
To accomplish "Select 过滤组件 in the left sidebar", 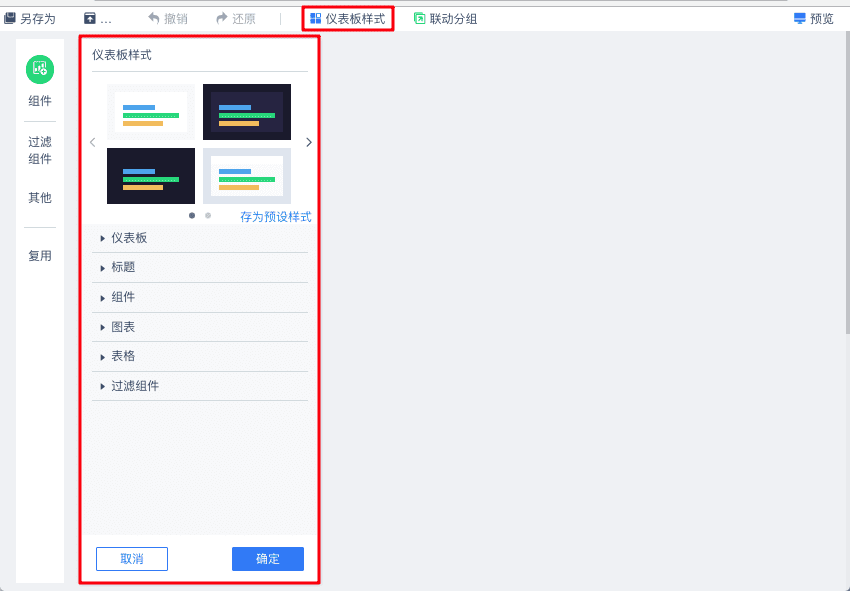I will (40, 150).
